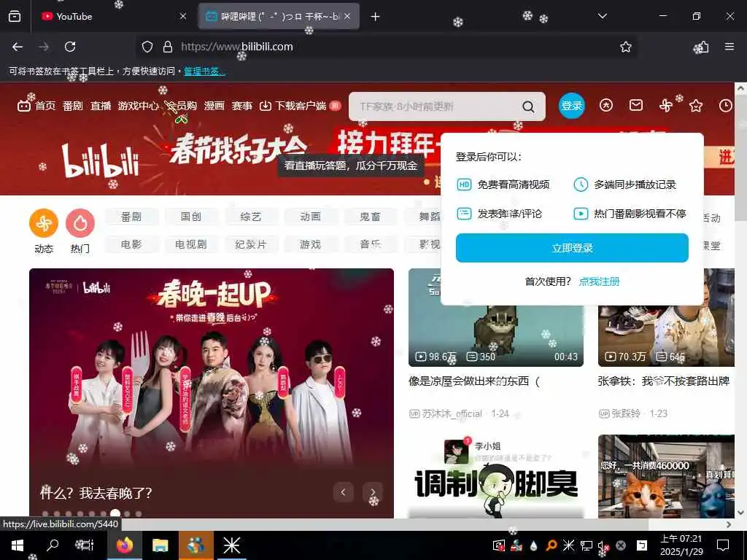Show site security padlock info

(x=167, y=47)
